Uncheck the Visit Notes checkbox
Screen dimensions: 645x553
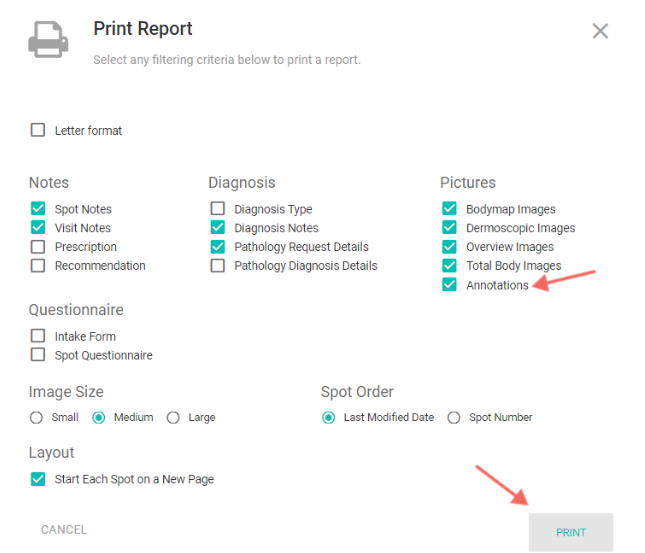[38, 228]
